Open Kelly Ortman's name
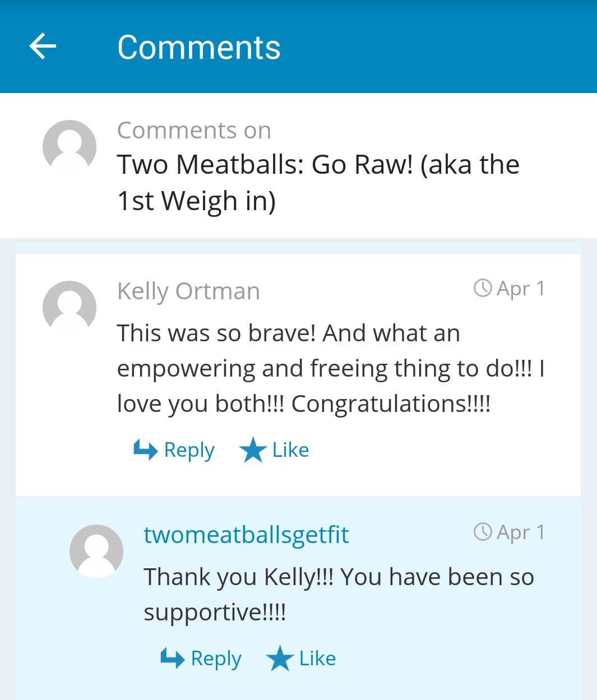 click(188, 291)
